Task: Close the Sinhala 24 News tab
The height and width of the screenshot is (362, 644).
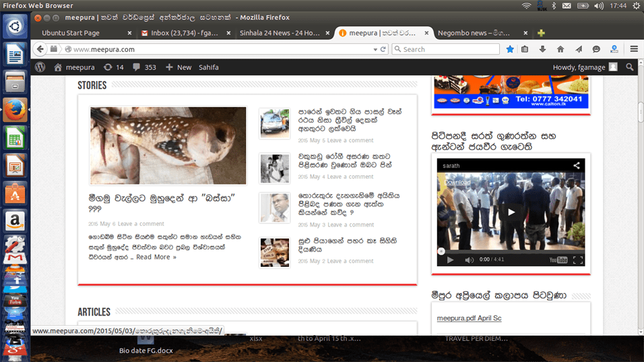Action: 327,33
